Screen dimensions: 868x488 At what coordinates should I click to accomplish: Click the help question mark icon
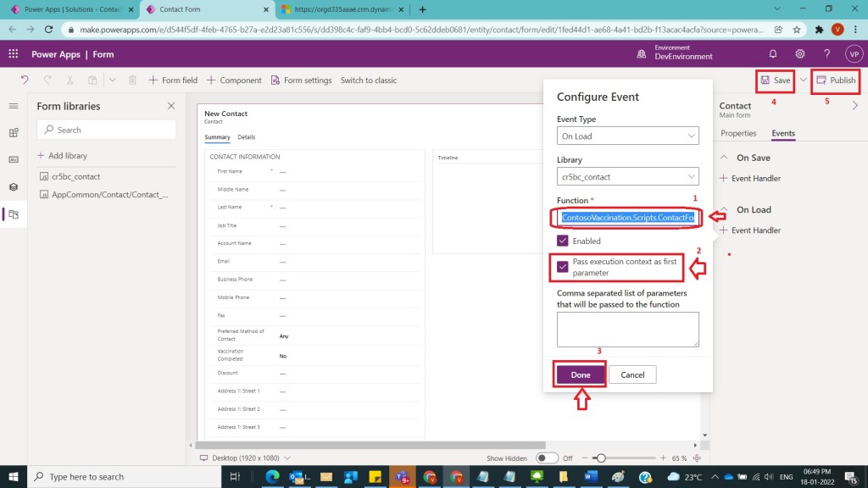point(826,54)
